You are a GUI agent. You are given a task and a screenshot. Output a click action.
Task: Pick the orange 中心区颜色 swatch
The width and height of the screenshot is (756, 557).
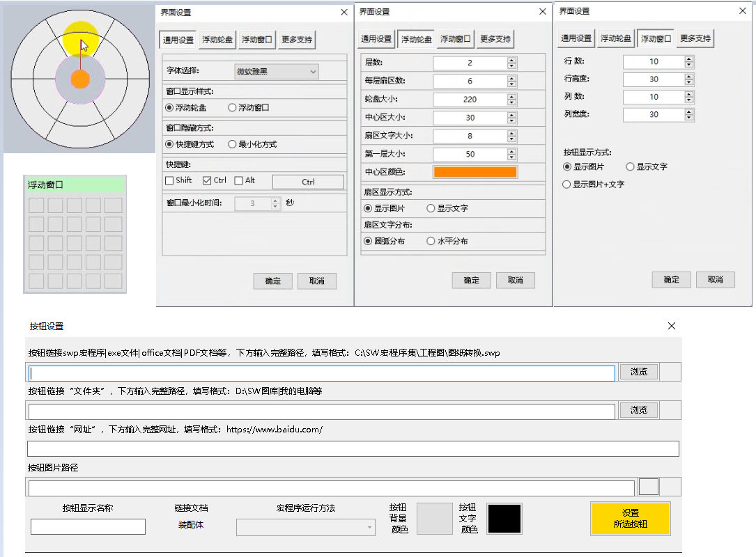[475, 172]
